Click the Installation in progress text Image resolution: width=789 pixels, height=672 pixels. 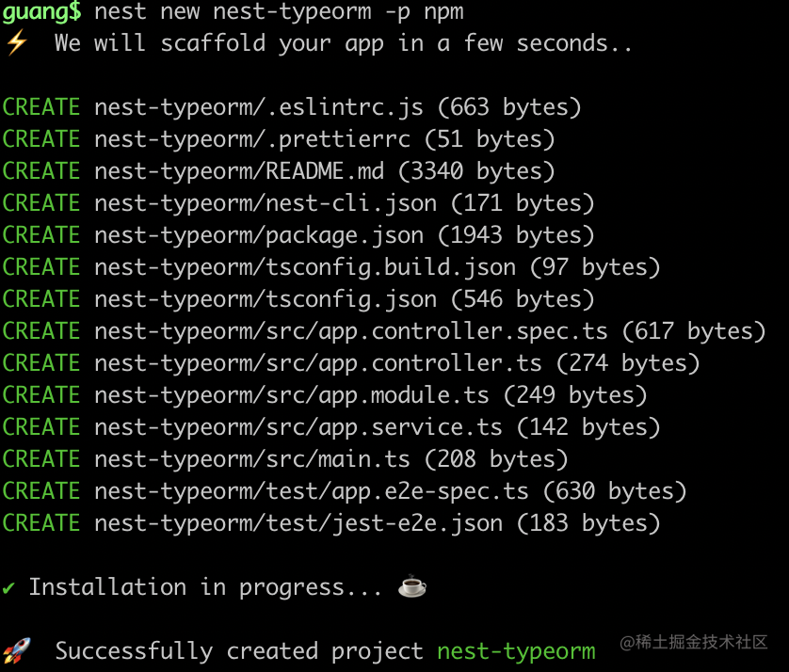[x=200, y=587]
